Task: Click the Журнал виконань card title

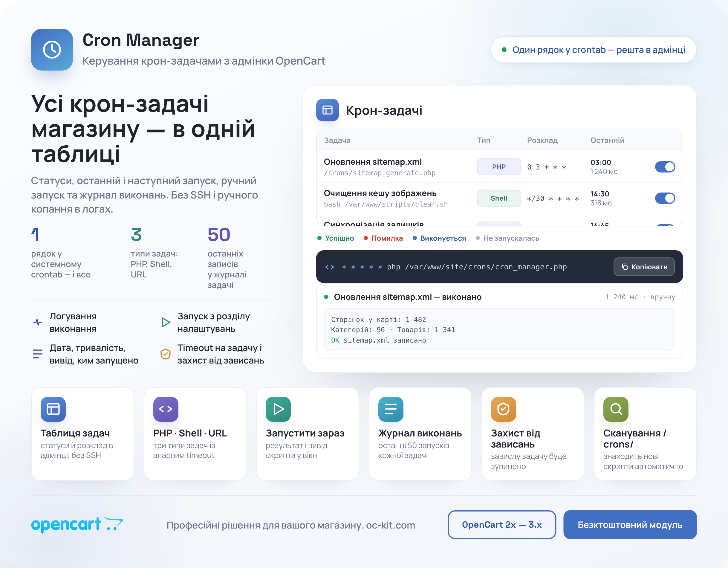Action: click(x=420, y=433)
